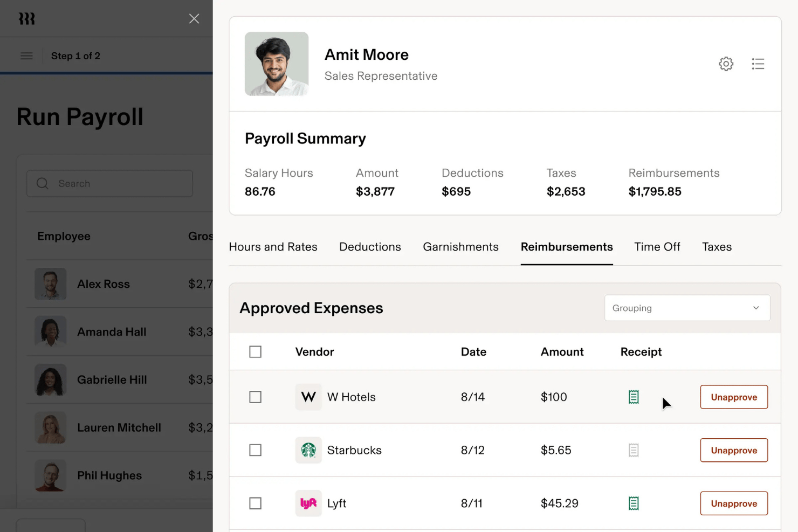Viewport: 798px width, 532px height.
Task: Click Gabrielle Hill's avatar photo
Action: pyautogui.click(x=51, y=380)
